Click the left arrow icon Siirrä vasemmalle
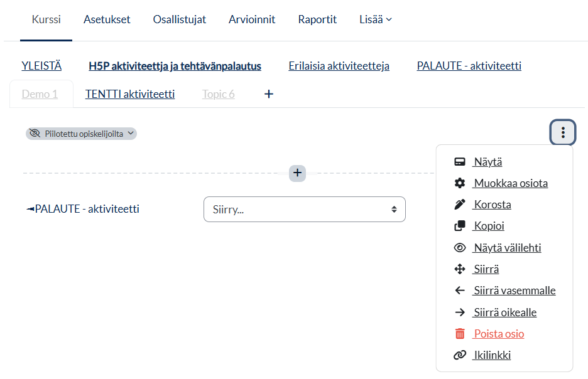The height and width of the screenshot is (379, 588). (x=459, y=291)
